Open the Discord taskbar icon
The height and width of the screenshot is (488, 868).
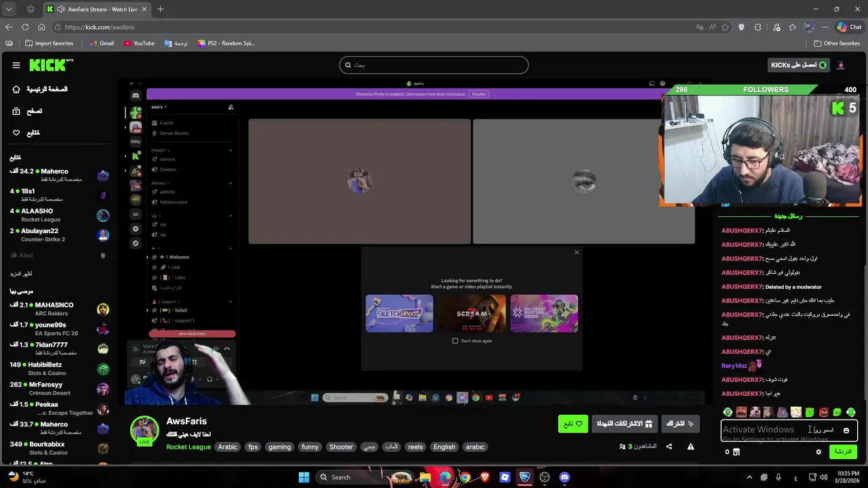(564, 477)
